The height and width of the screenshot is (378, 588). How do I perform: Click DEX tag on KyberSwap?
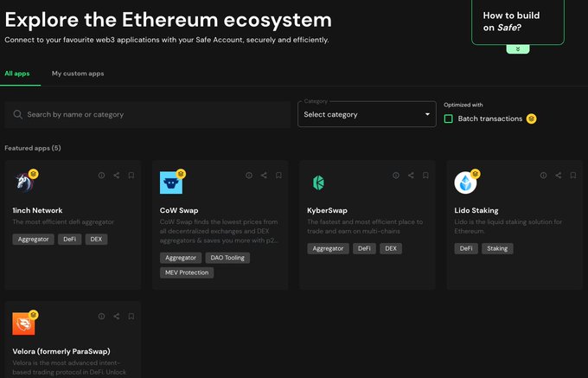391,248
